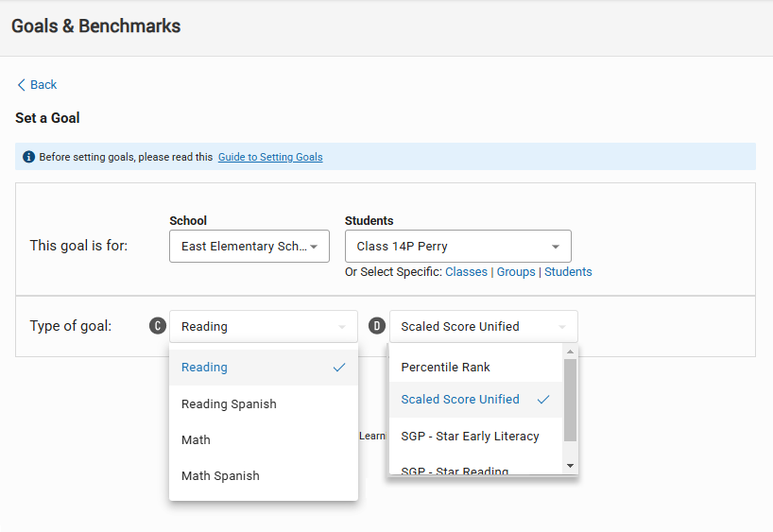Click the Groups link under Students
Image resolution: width=773 pixels, height=532 pixels.
[516, 272]
